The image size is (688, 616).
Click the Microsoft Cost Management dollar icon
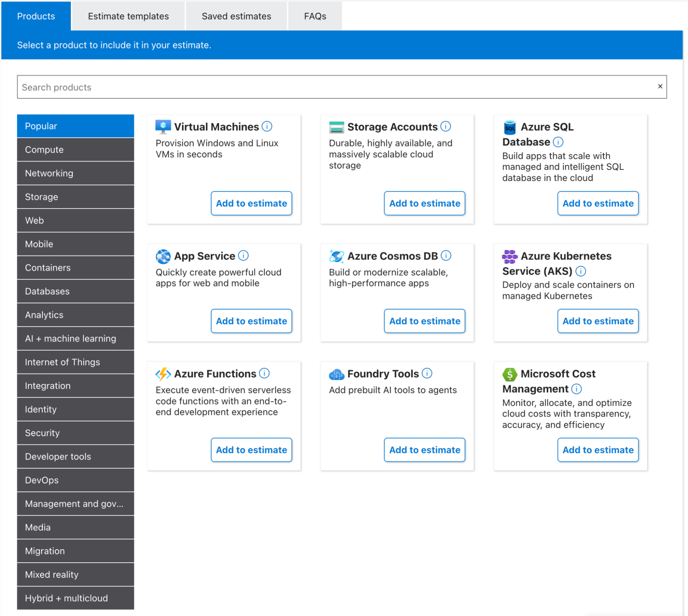point(510,374)
